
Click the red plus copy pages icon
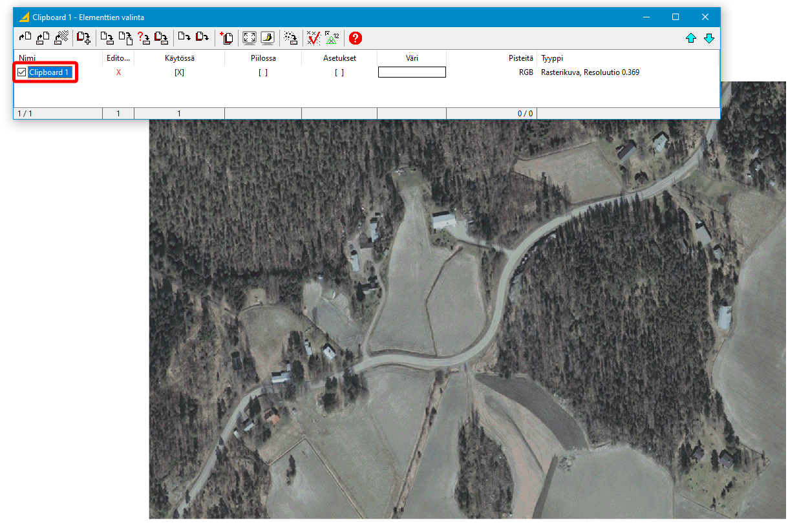pos(226,38)
